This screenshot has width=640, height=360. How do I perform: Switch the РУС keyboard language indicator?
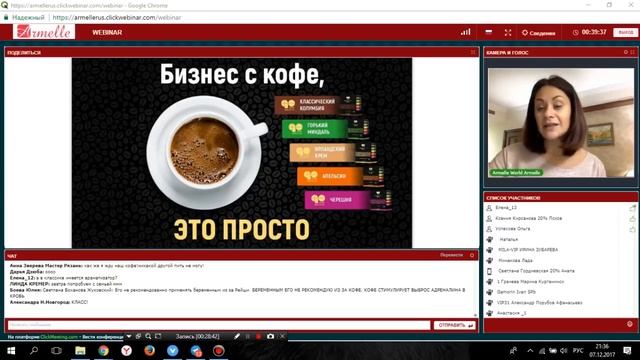pos(578,351)
